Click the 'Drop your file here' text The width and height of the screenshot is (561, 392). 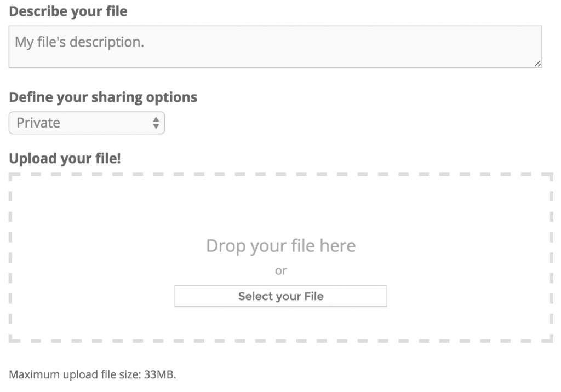pyautogui.click(x=281, y=246)
